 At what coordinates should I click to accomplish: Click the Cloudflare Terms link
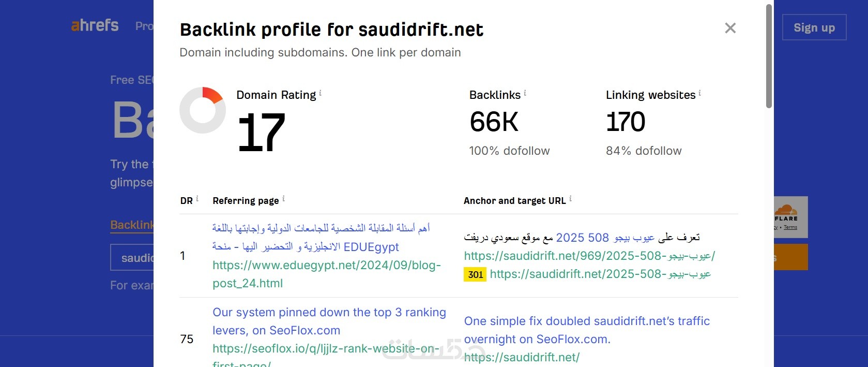coord(790,227)
